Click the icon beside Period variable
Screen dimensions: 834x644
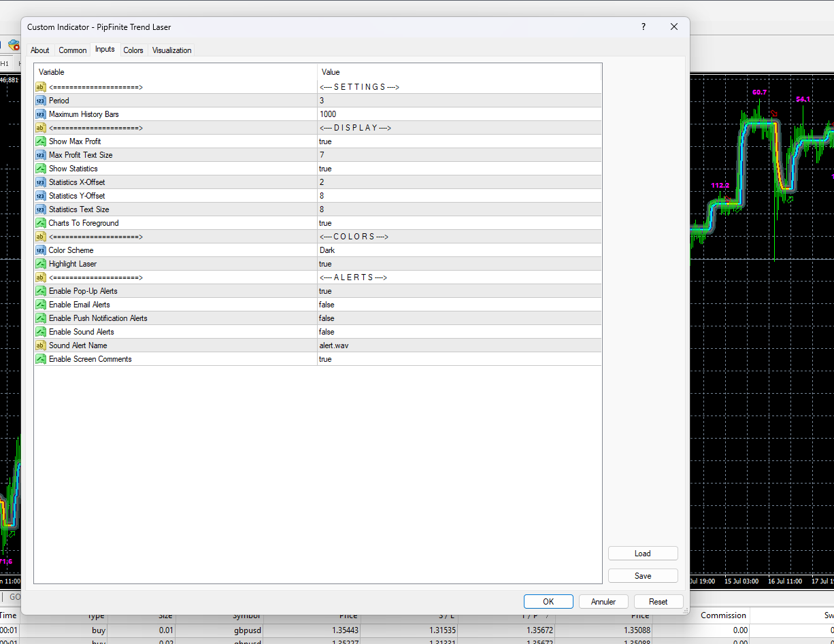click(x=40, y=101)
